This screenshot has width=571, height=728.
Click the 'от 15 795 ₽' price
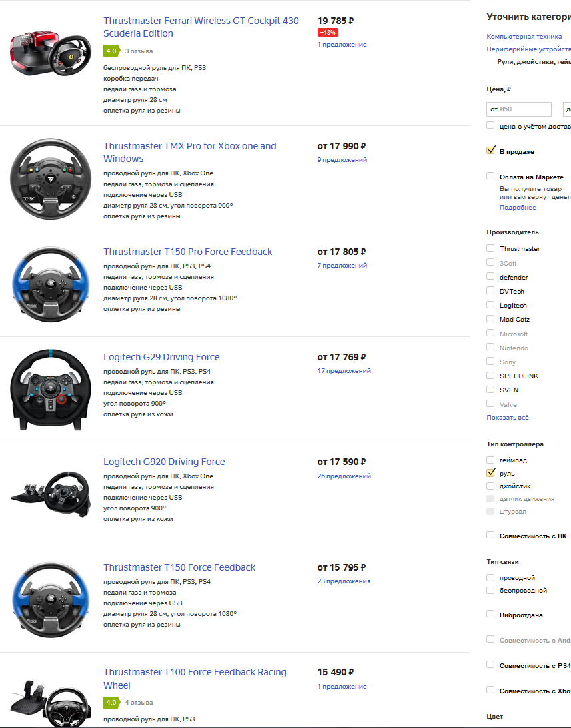(342, 567)
